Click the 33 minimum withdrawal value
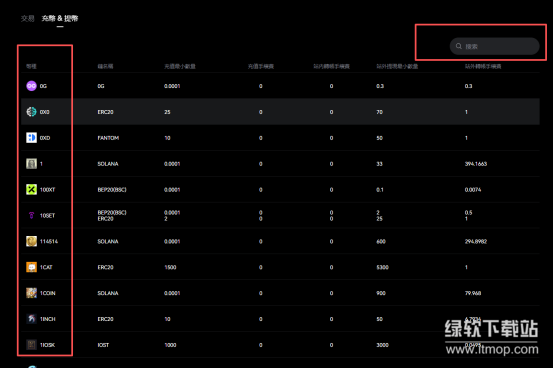Viewport: 553px width, 369px height. tap(379, 164)
